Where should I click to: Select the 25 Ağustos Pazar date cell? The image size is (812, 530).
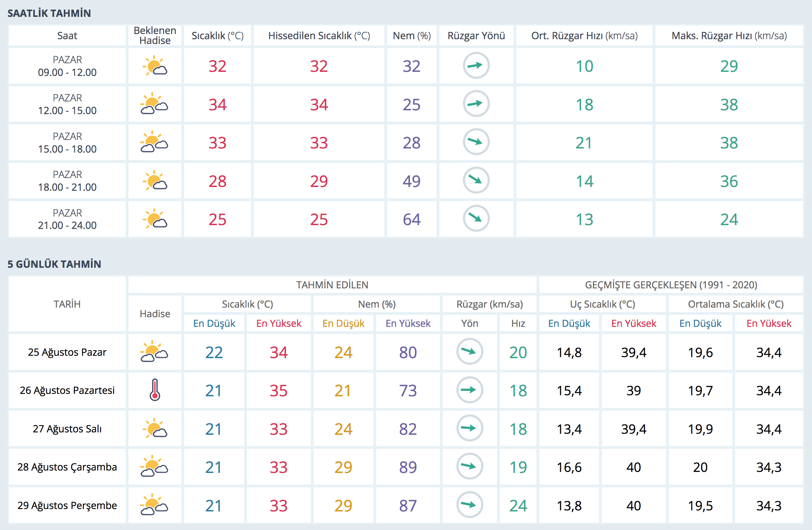(x=67, y=352)
